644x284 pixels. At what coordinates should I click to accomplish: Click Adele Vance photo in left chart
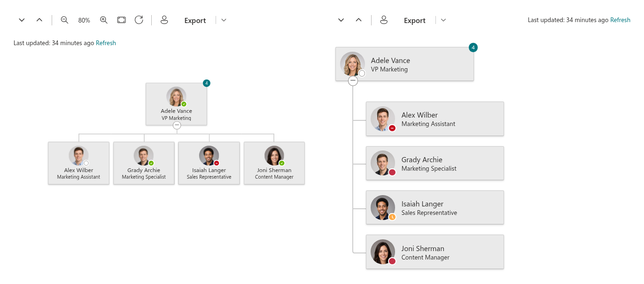(x=176, y=96)
